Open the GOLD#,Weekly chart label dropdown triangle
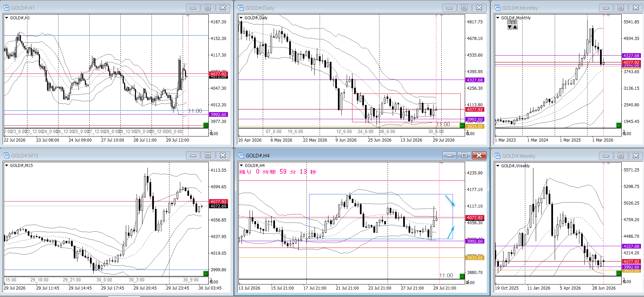The width and height of the screenshot is (644, 297). (498, 166)
